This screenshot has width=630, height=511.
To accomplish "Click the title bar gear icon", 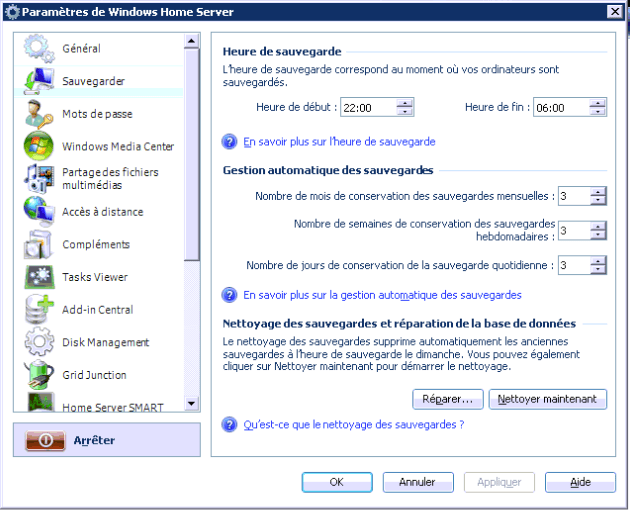I will 12,12.
